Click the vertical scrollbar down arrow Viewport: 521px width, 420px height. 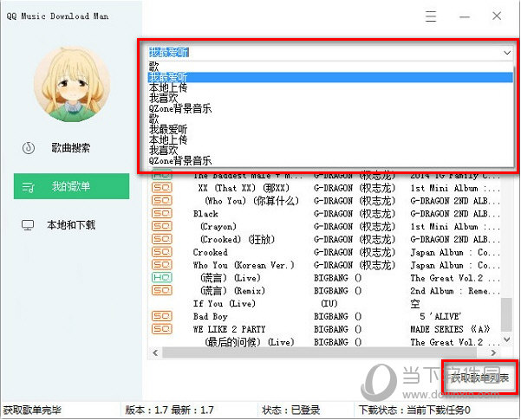tap(506, 339)
